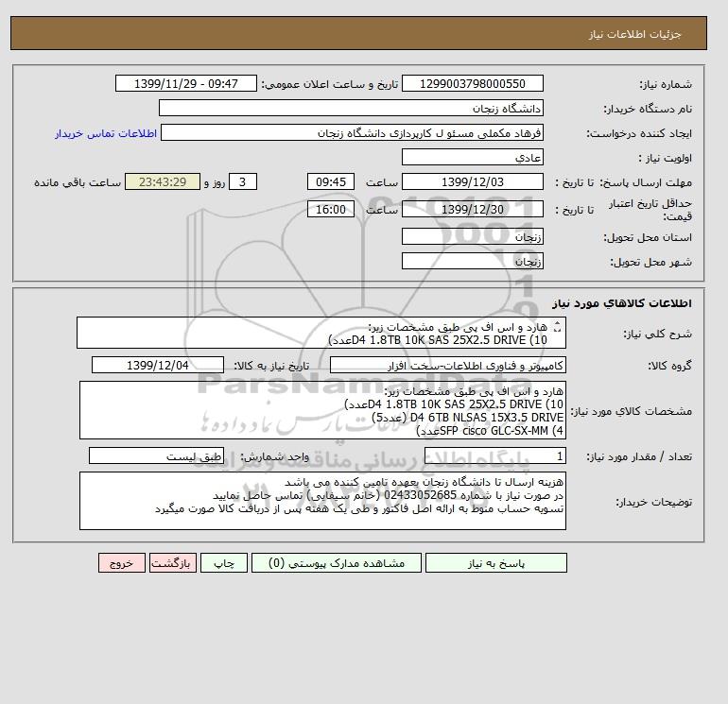Click the goods need date 1399/12/04
This screenshot has width=728, height=704.
click(x=158, y=365)
